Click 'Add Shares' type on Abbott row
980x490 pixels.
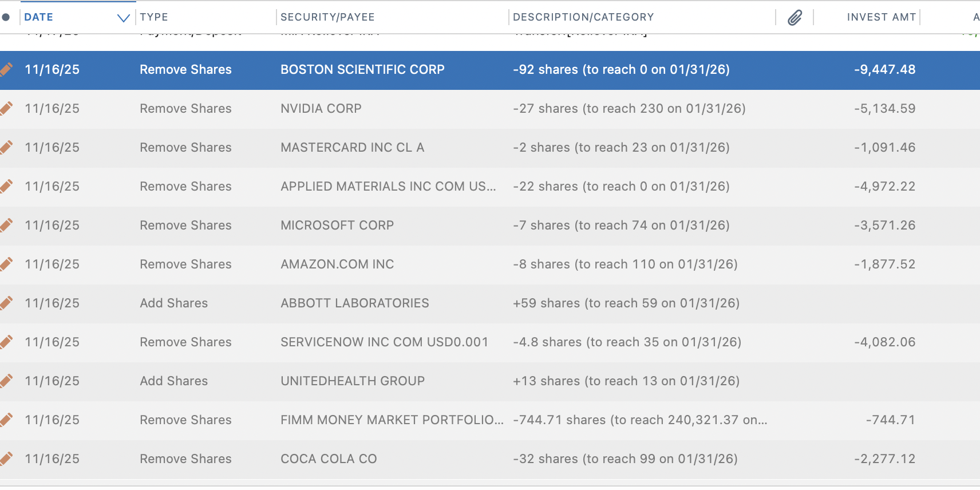tap(174, 303)
